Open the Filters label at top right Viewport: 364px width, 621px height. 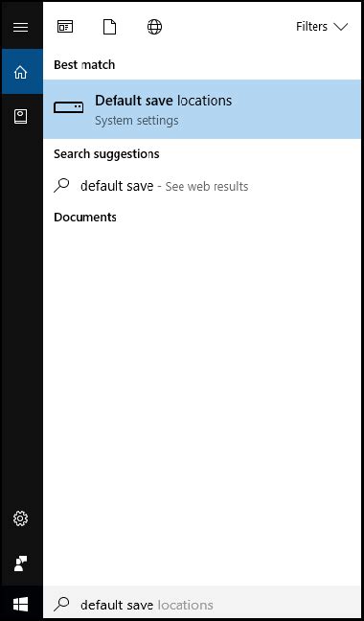311,27
